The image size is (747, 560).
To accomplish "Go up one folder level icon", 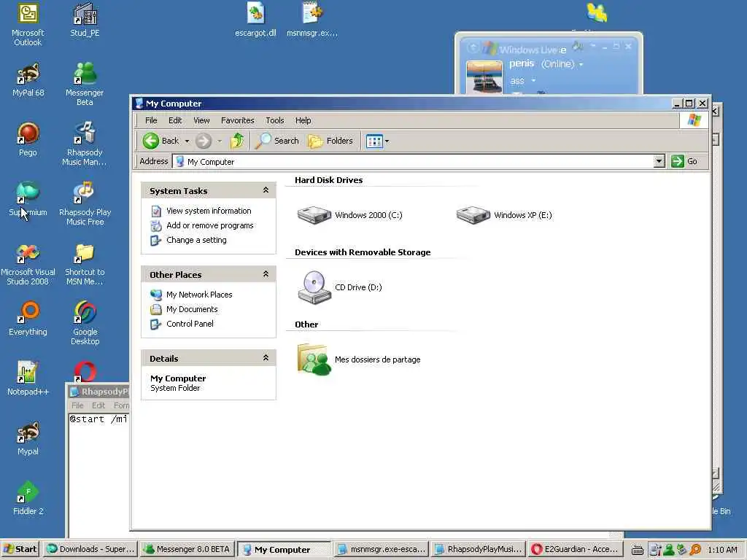I will click(237, 141).
